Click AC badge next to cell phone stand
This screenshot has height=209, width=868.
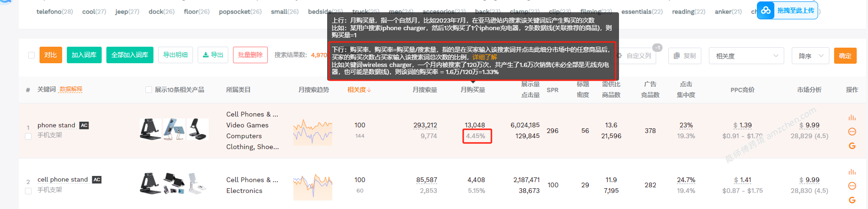click(x=97, y=180)
